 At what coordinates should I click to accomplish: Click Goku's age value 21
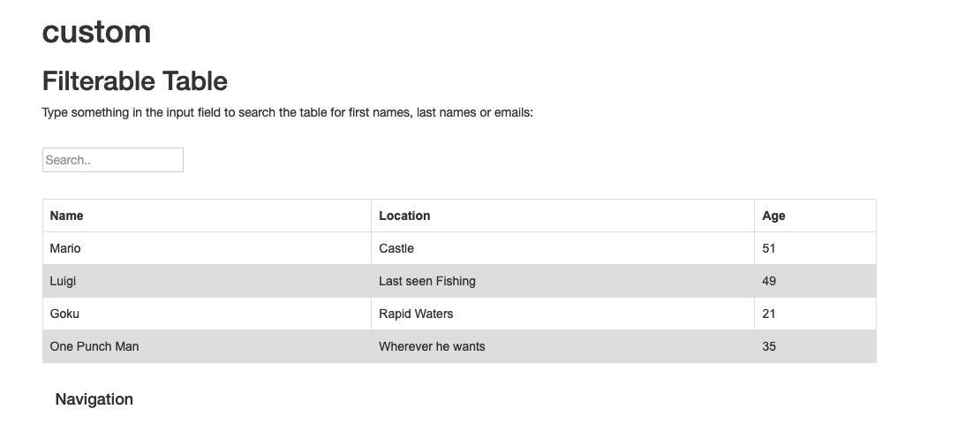(x=769, y=314)
